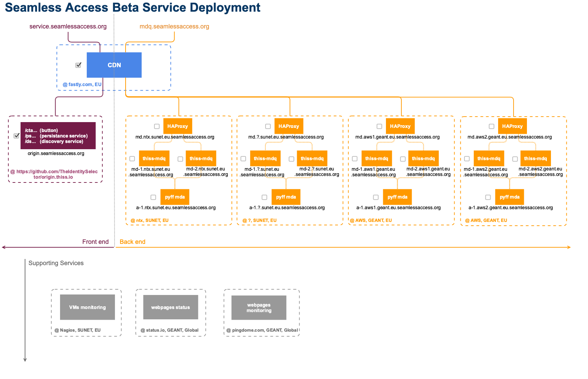Tick the checkbox beside pyff mda a-1.aws1.geant.eu

tap(376, 197)
